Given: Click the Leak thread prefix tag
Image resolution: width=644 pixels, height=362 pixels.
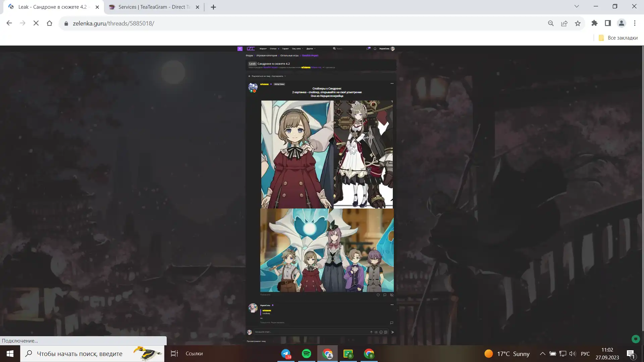Looking at the screenshot, I should [252, 64].
